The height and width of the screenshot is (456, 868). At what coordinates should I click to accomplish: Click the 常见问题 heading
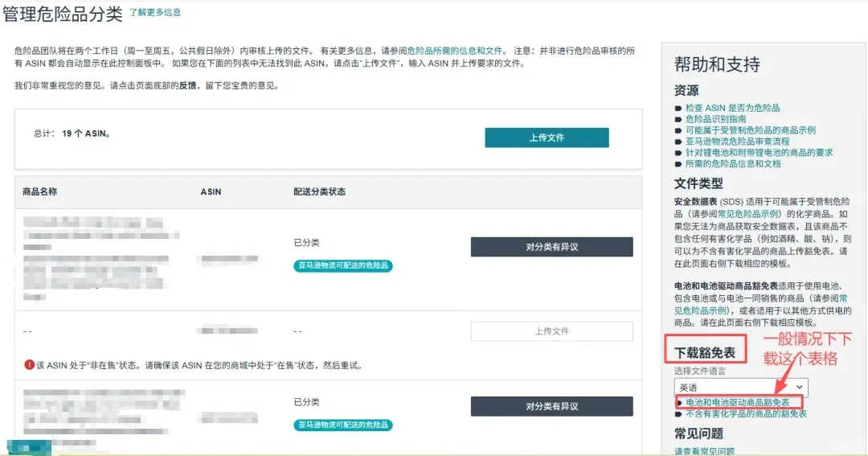698,433
